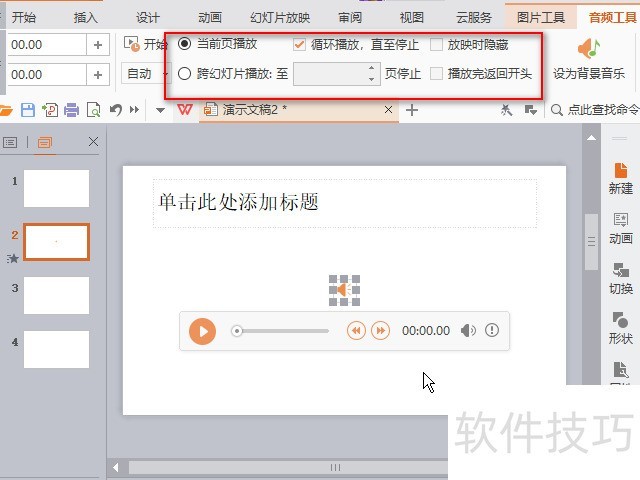Click the audio info exclamation icon

[492, 330]
